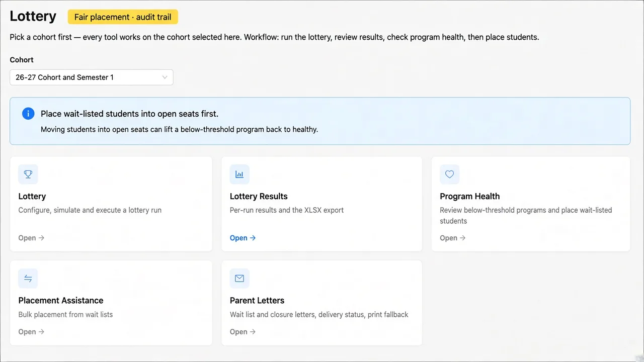The image size is (644, 362).
Task: Click the 'Per-run results and the XLSX export' text
Action: tap(287, 210)
